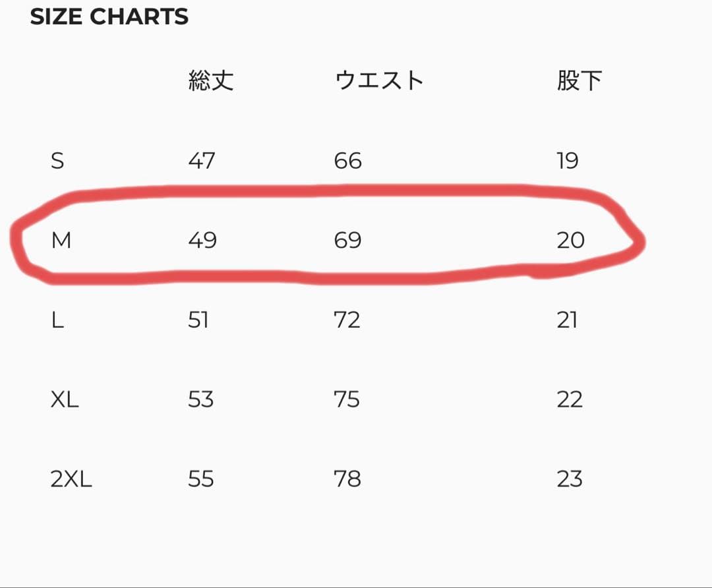Image resolution: width=712 pixels, height=588 pixels.
Task: Click total length value 47
Action: coord(201,161)
